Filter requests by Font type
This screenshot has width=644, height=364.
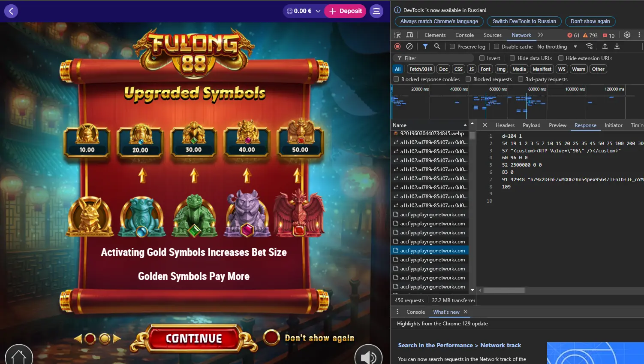pos(485,69)
